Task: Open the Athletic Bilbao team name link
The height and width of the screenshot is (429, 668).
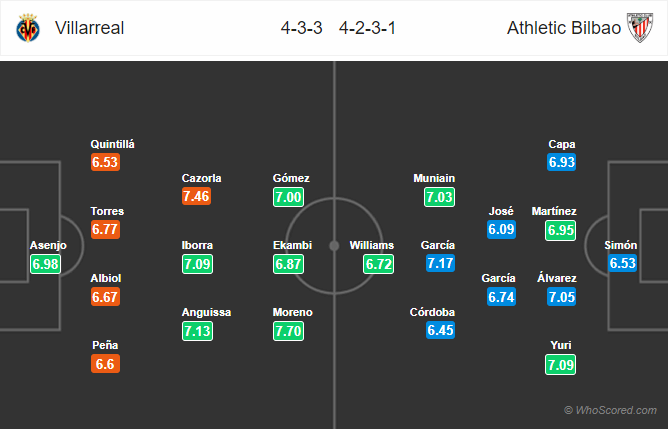Action: click(x=564, y=28)
